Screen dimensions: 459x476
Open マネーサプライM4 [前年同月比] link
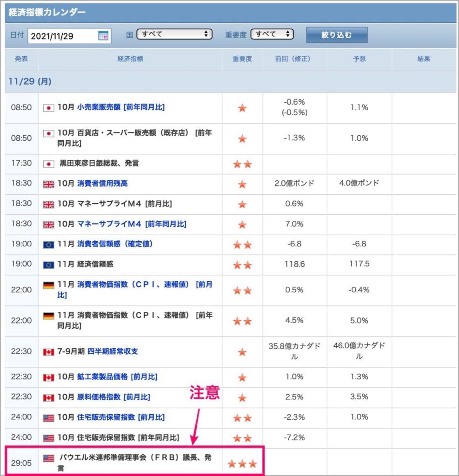click(x=132, y=224)
